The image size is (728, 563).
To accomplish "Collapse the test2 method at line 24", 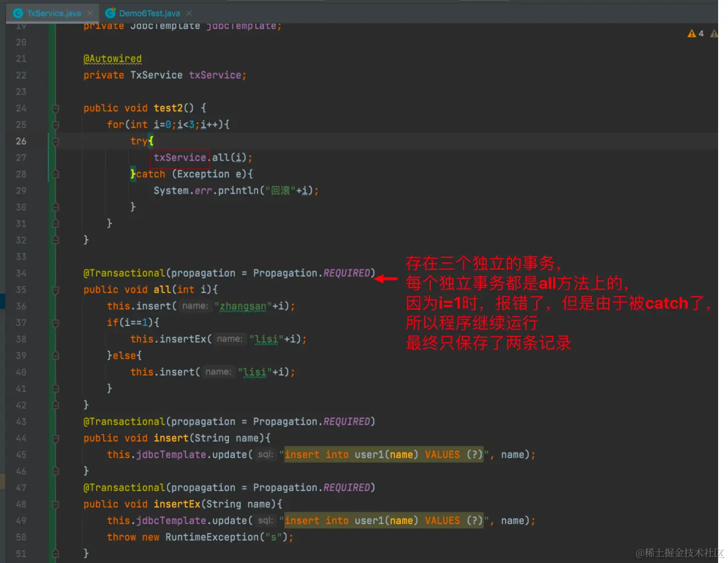I will click(x=55, y=109).
